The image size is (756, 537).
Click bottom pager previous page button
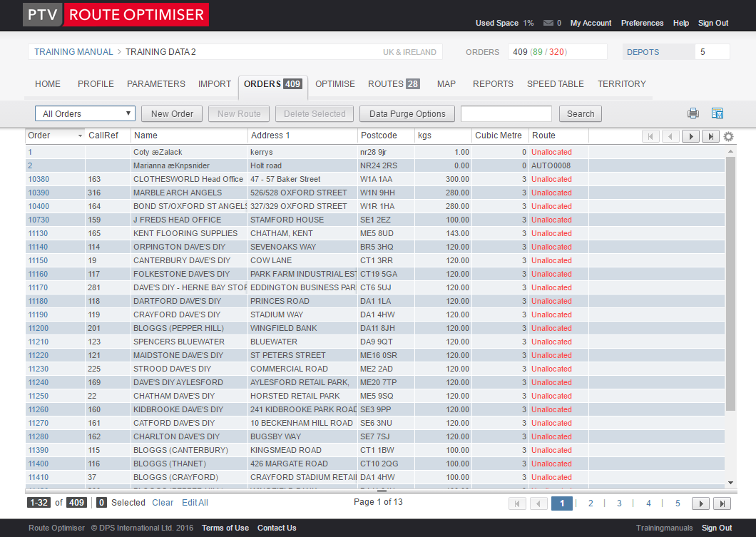[x=538, y=503]
